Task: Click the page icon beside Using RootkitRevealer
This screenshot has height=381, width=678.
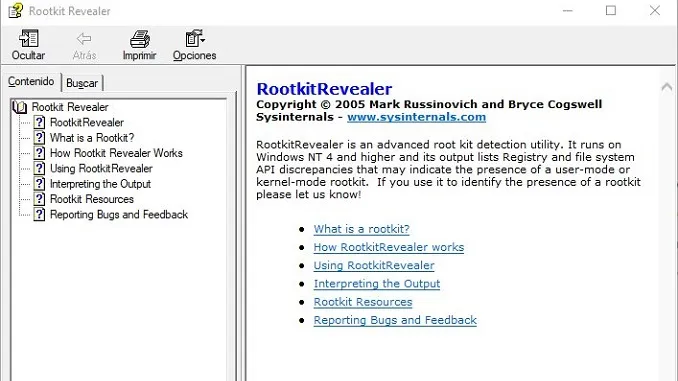Action: tap(39, 168)
